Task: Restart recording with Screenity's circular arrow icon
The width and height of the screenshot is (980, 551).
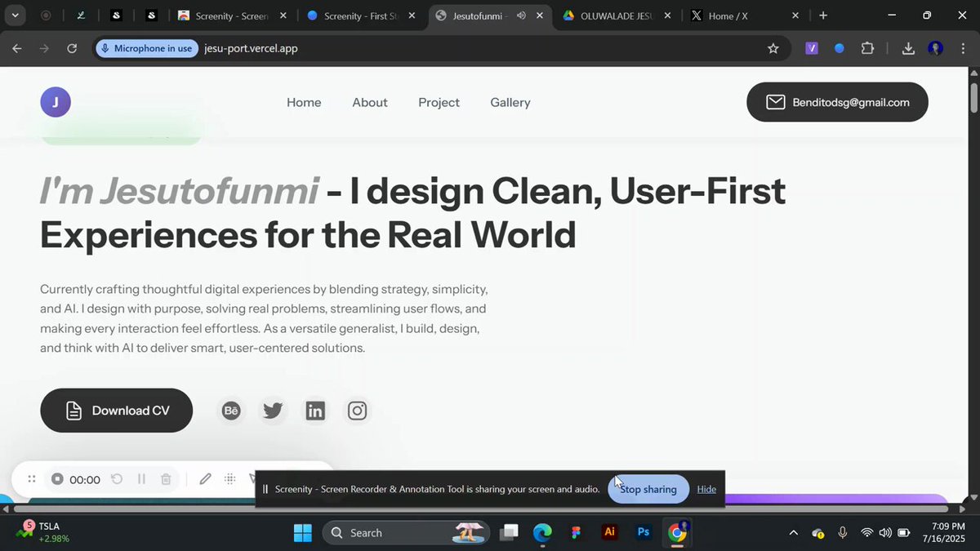Action: (x=117, y=479)
